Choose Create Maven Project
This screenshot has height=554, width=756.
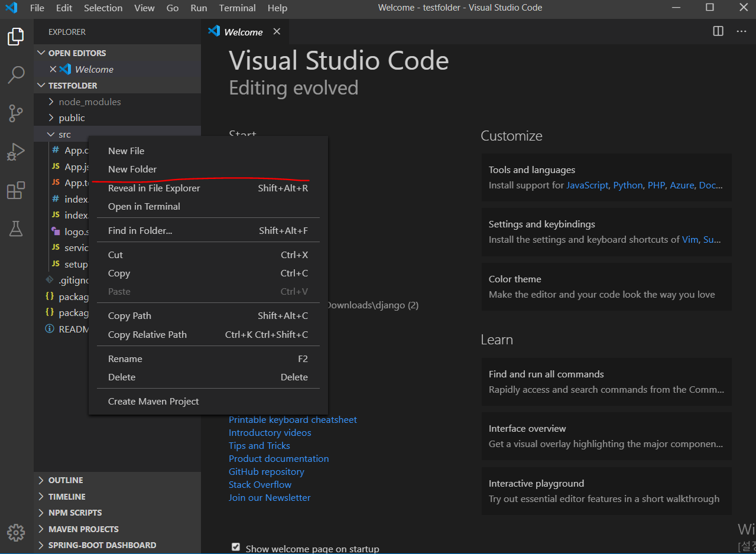(208, 401)
